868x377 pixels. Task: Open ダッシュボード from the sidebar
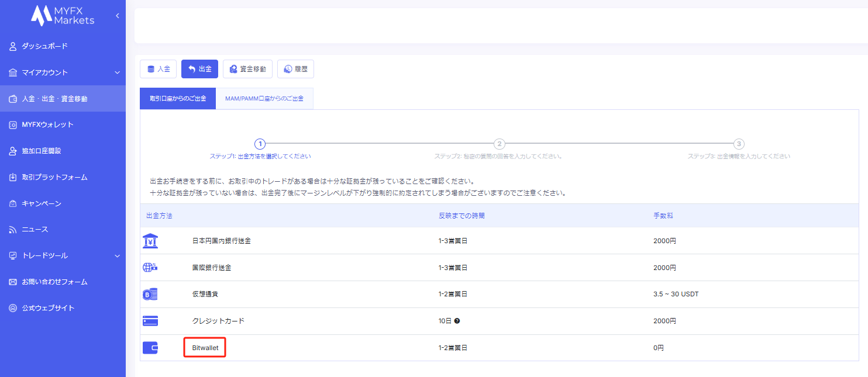[x=44, y=46]
